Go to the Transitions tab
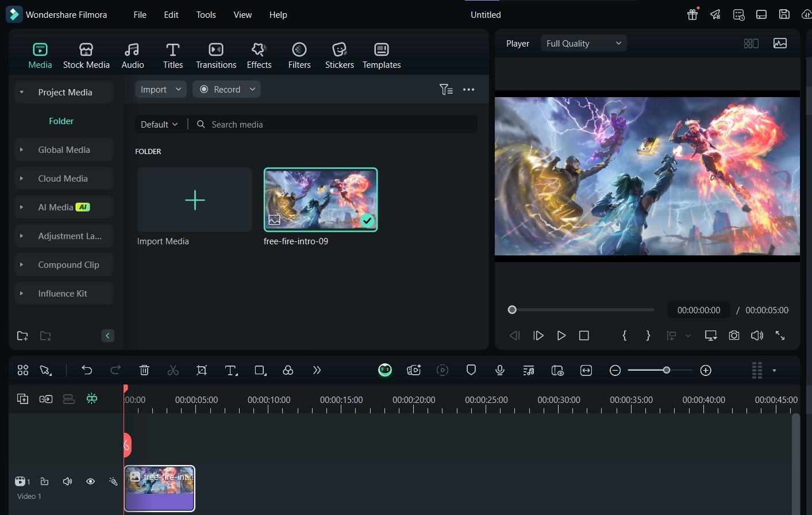This screenshot has height=515, width=812. pyautogui.click(x=216, y=56)
